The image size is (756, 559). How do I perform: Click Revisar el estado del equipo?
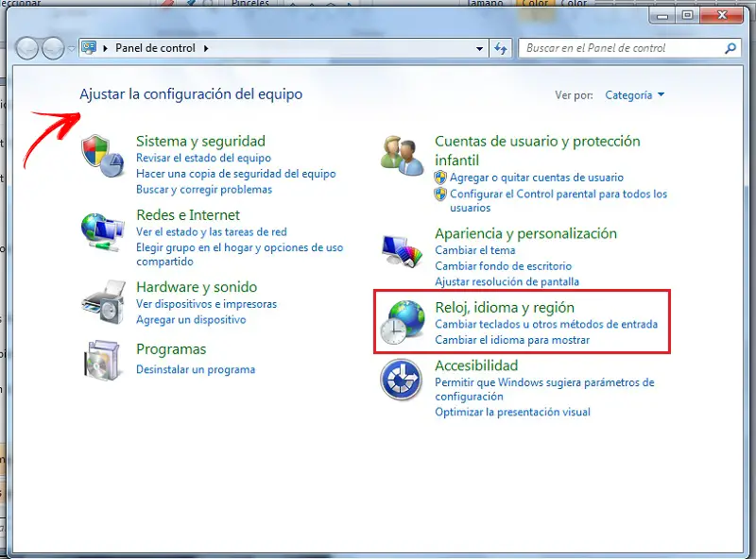tap(203, 158)
